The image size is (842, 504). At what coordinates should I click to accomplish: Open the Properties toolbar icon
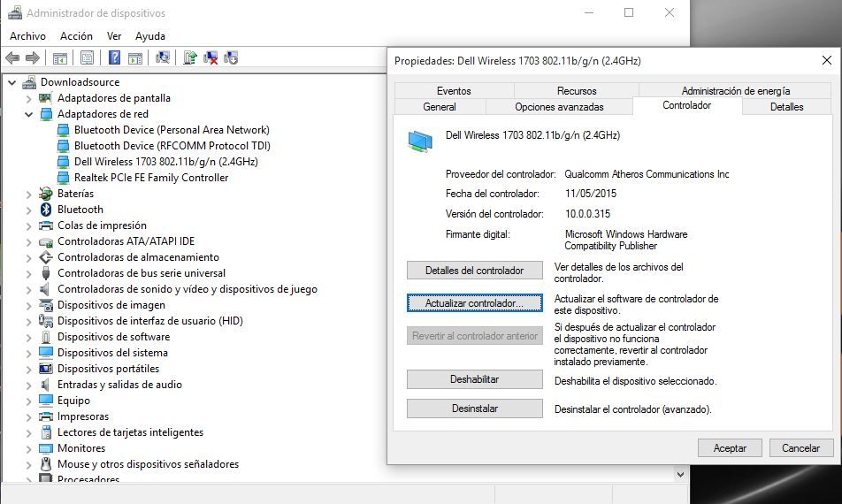click(x=87, y=58)
